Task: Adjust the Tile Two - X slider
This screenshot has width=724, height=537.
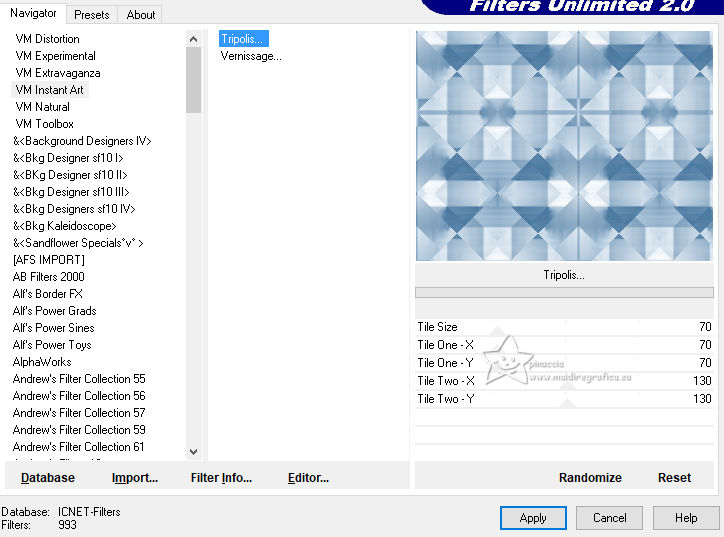Action: click(x=564, y=381)
